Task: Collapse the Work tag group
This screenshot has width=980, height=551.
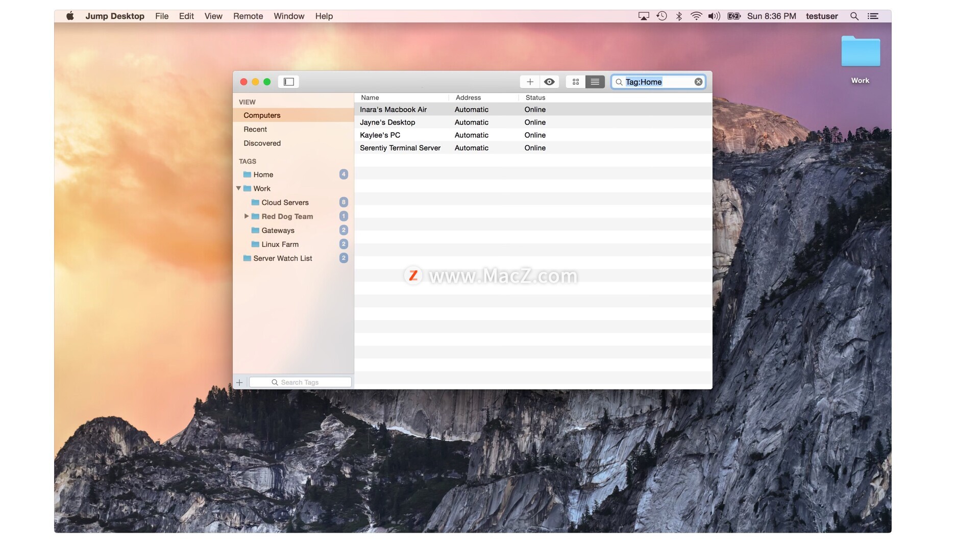Action: tap(238, 188)
